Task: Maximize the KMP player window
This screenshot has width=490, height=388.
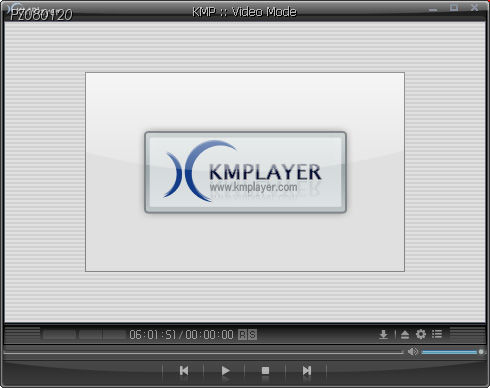Action: (454, 8)
